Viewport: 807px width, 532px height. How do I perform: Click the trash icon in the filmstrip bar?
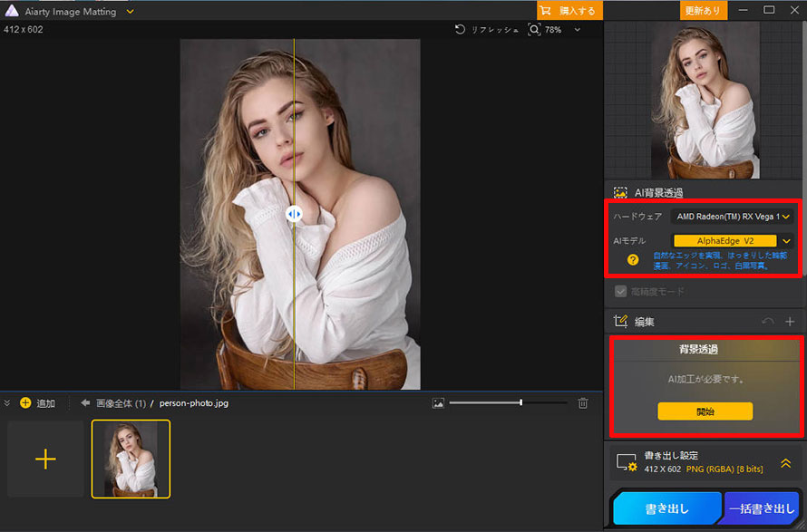583,403
